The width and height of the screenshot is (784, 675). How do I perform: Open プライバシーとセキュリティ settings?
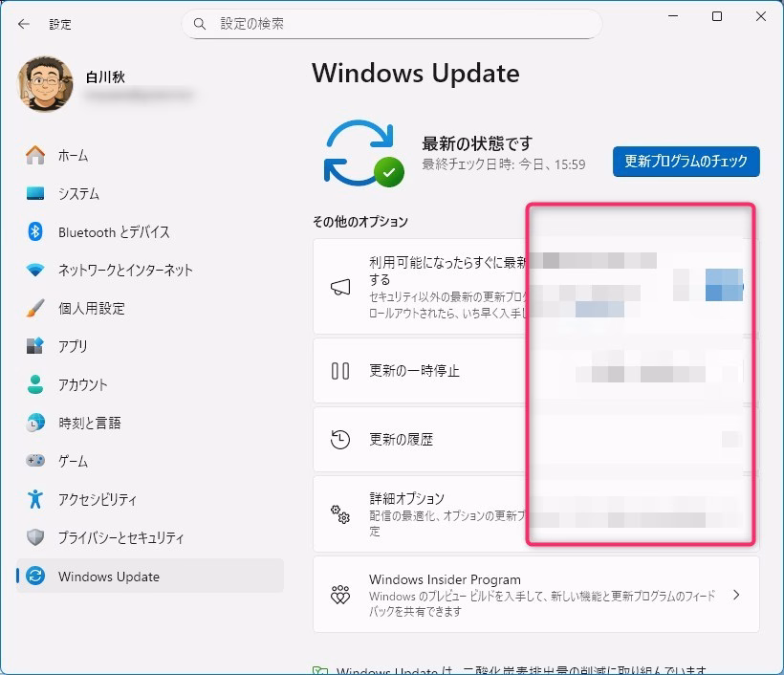tap(150, 537)
